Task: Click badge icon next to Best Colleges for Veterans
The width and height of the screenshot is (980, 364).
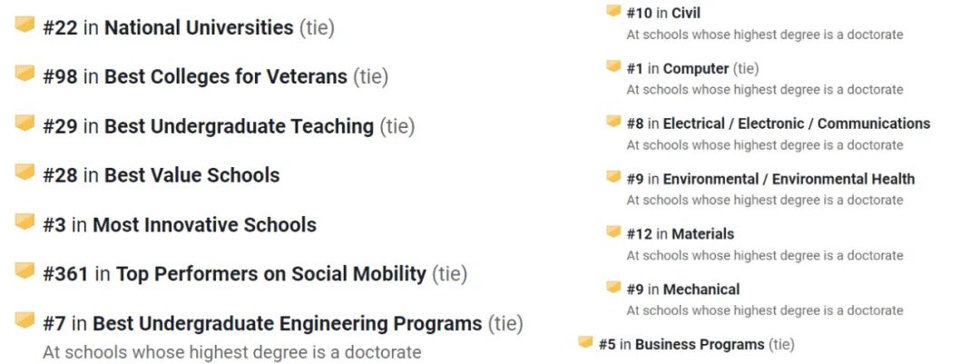Action: (x=25, y=74)
